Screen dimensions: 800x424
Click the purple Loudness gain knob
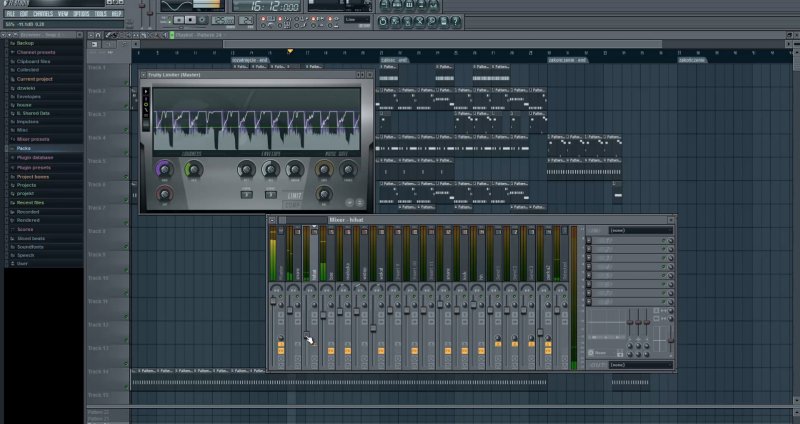click(165, 170)
